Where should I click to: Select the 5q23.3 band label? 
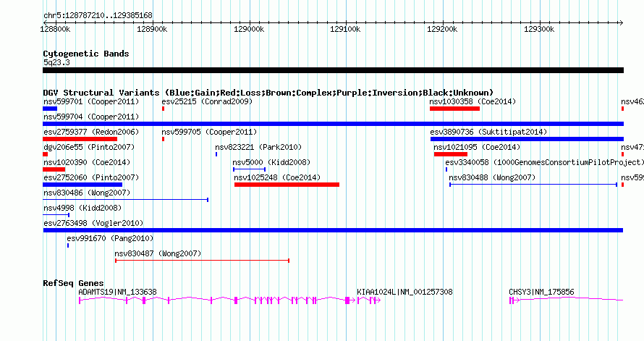click(56, 62)
